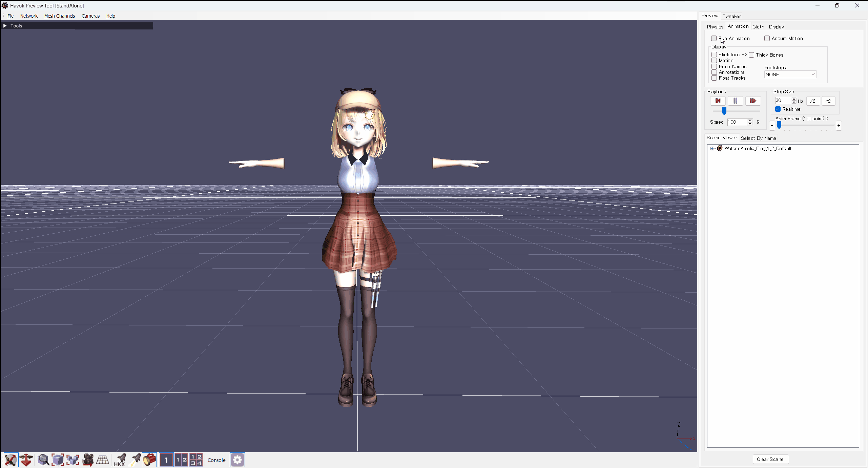Image resolution: width=868 pixels, height=468 pixels.
Task: Open the Console button
Action: 216,460
